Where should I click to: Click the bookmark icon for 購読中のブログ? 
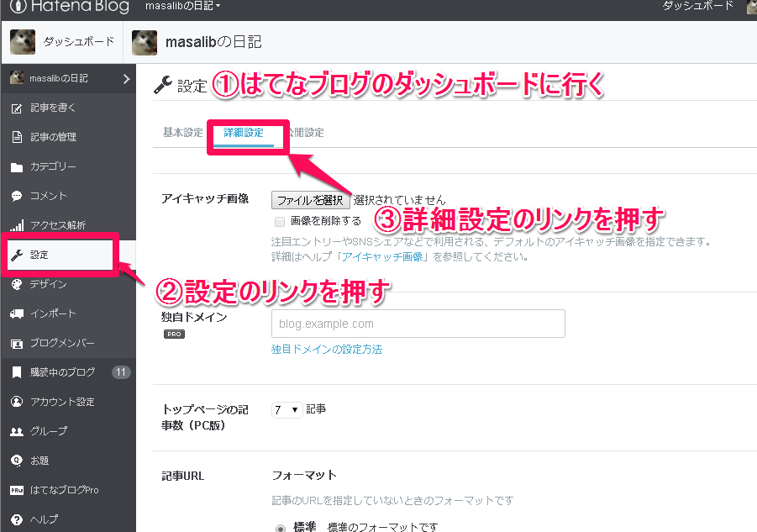coord(17,372)
